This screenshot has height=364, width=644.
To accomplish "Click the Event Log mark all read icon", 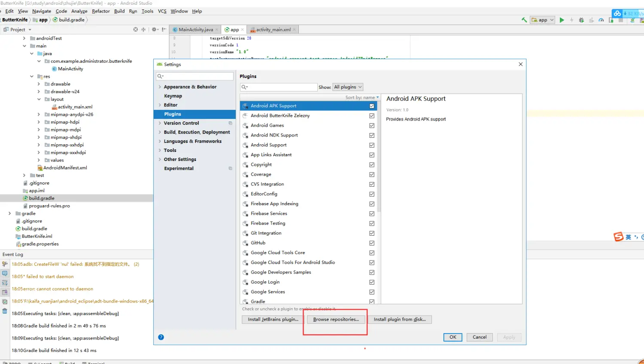I will pyautogui.click(x=5, y=302).
